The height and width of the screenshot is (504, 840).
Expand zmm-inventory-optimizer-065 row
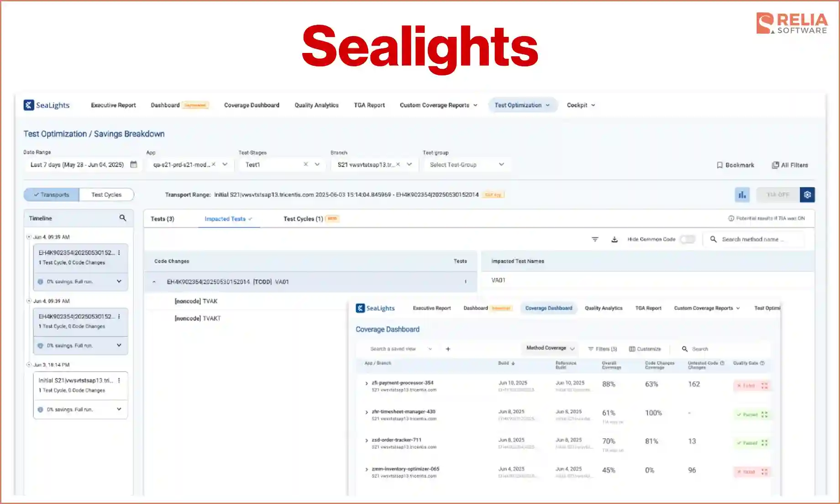click(366, 469)
